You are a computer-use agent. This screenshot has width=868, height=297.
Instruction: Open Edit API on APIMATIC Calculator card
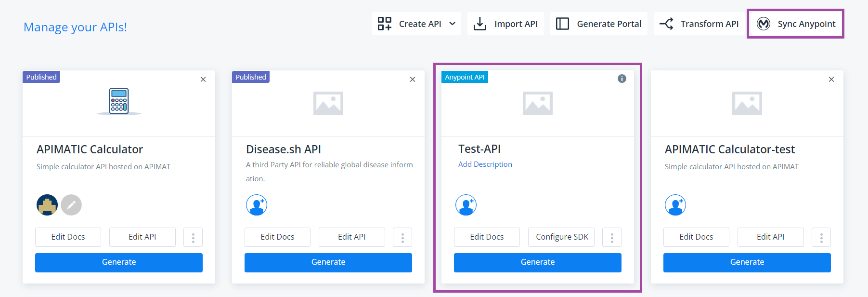(x=143, y=237)
